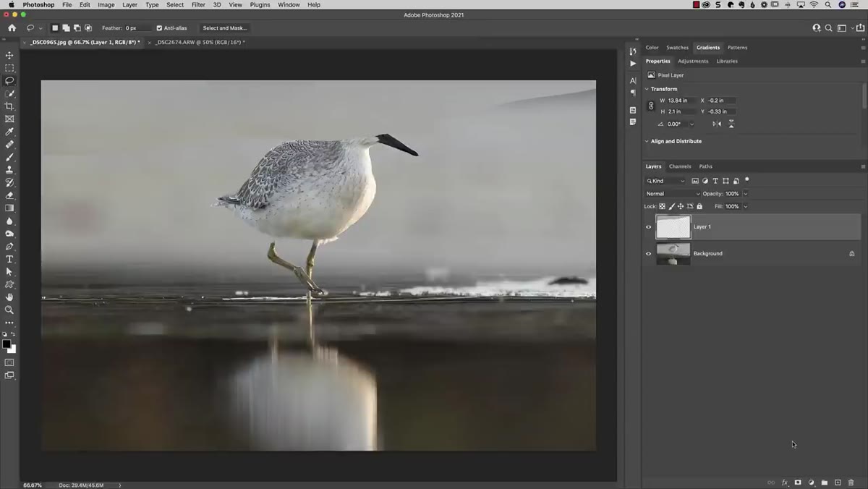
Task: Switch to the Channels tab
Action: click(680, 166)
